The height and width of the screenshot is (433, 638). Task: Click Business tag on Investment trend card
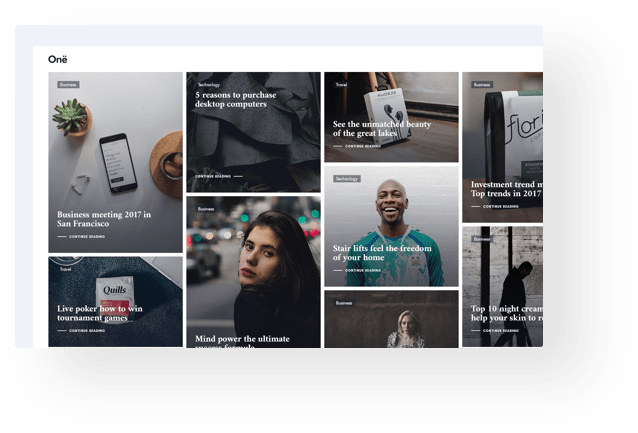click(482, 85)
